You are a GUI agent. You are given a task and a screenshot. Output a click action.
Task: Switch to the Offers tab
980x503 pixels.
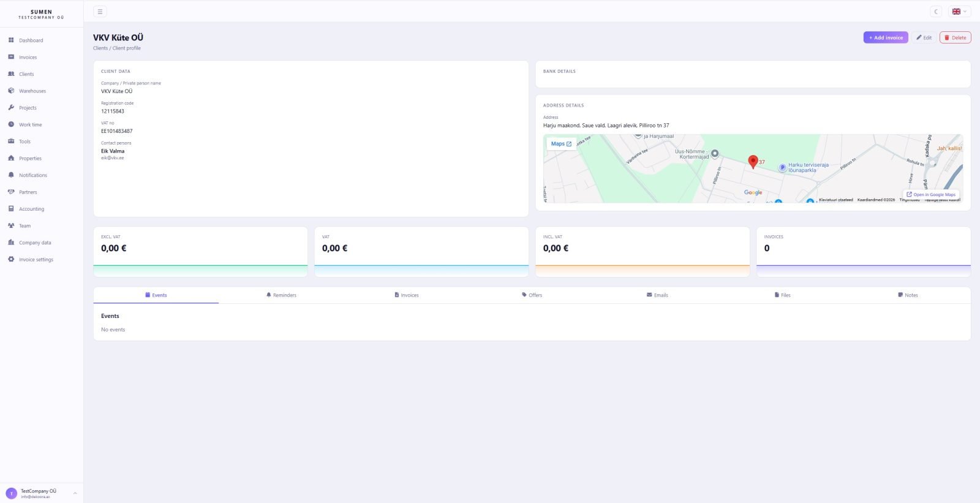pyautogui.click(x=532, y=295)
